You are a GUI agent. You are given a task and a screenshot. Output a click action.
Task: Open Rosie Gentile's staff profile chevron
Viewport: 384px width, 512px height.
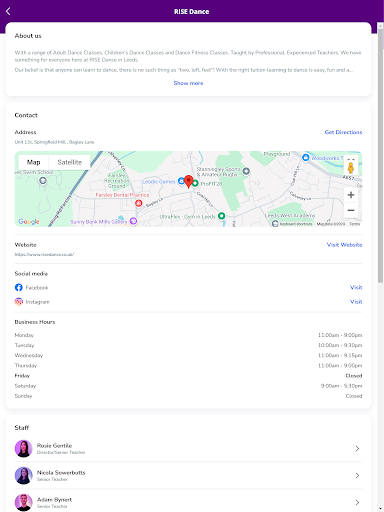[357, 449]
